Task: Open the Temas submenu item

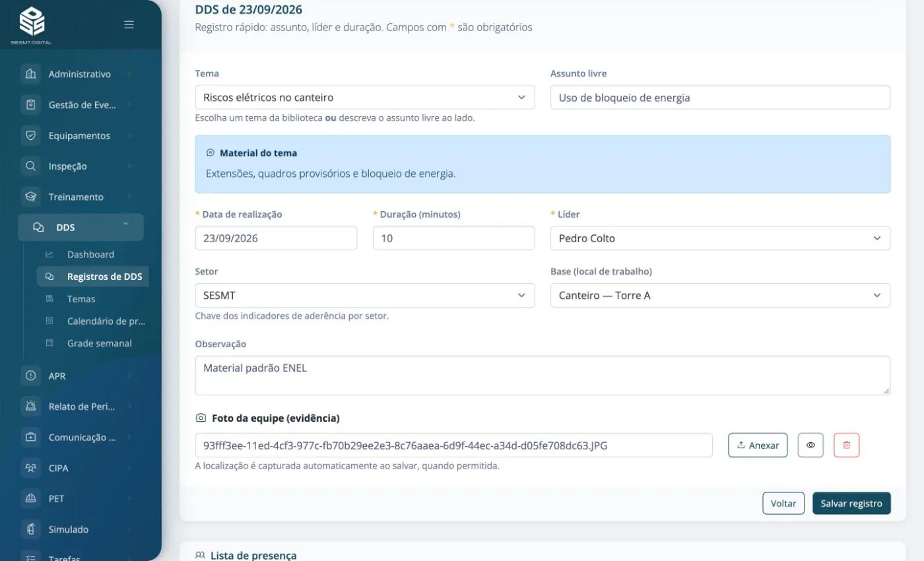Action: [x=81, y=299]
